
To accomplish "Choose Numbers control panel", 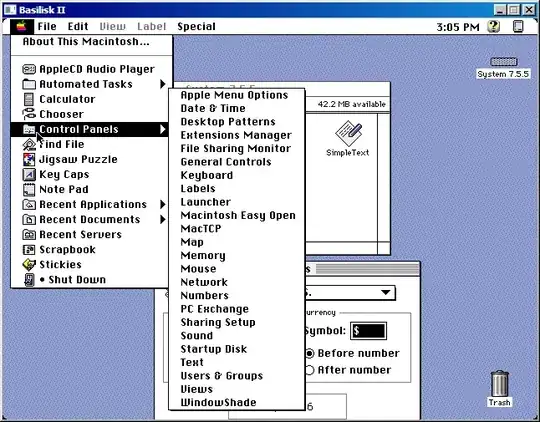I will pyautogui.click(x=237, y=296).
